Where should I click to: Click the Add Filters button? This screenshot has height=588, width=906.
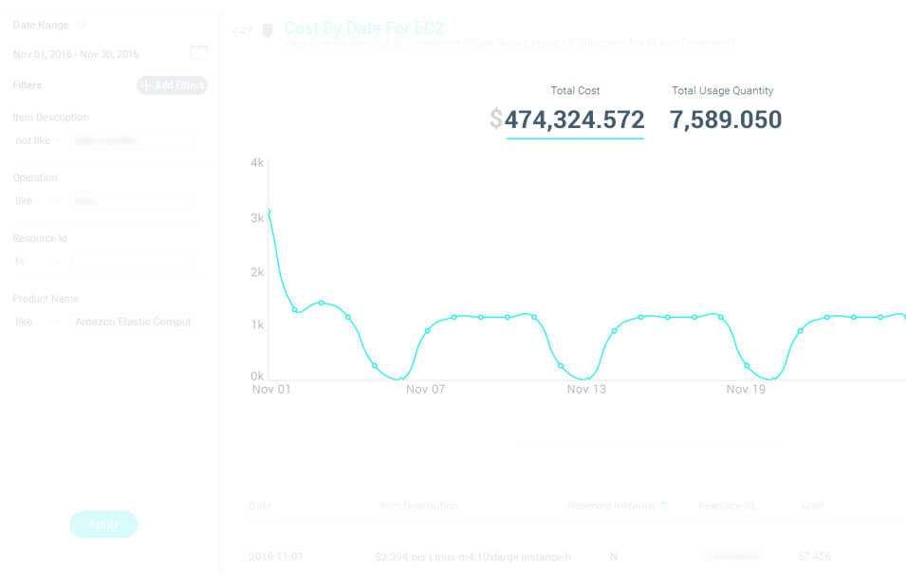click(171, 84)
